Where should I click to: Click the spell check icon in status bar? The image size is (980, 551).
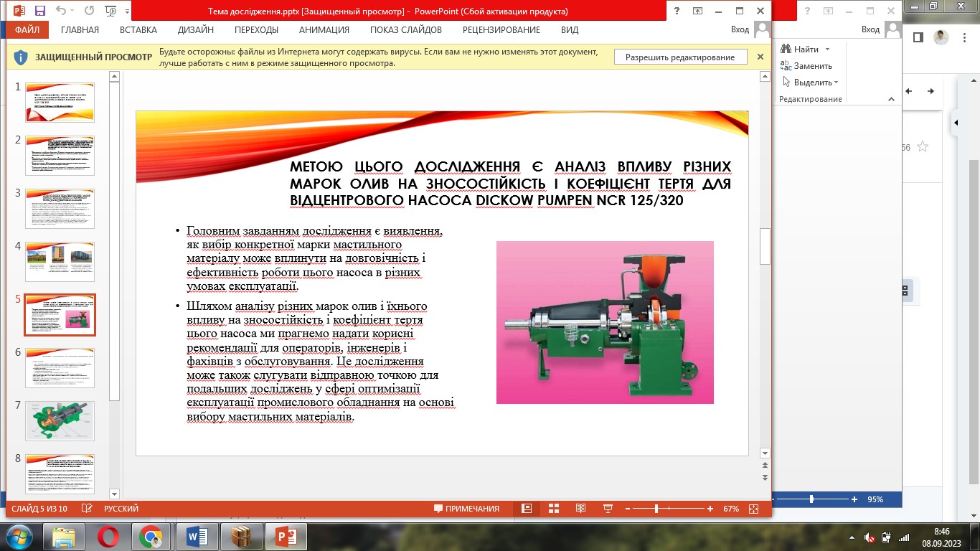(x=87, y=509)
